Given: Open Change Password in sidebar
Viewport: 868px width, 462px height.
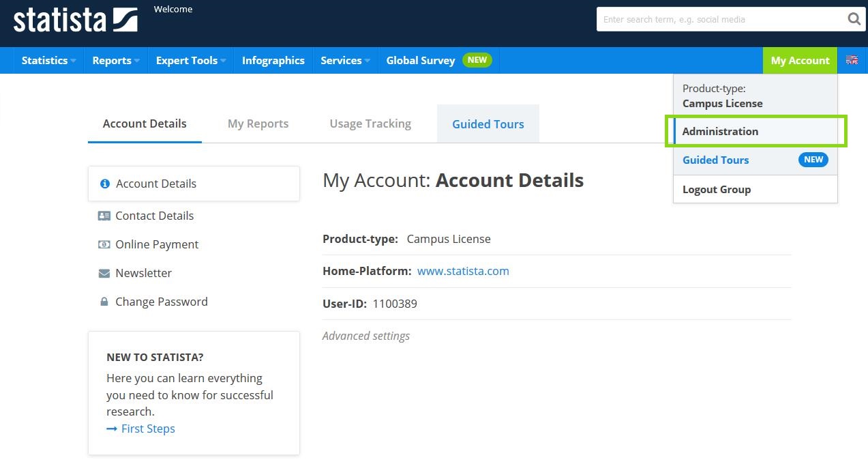Looking at the screenshot, I should (x=162, y=302).
